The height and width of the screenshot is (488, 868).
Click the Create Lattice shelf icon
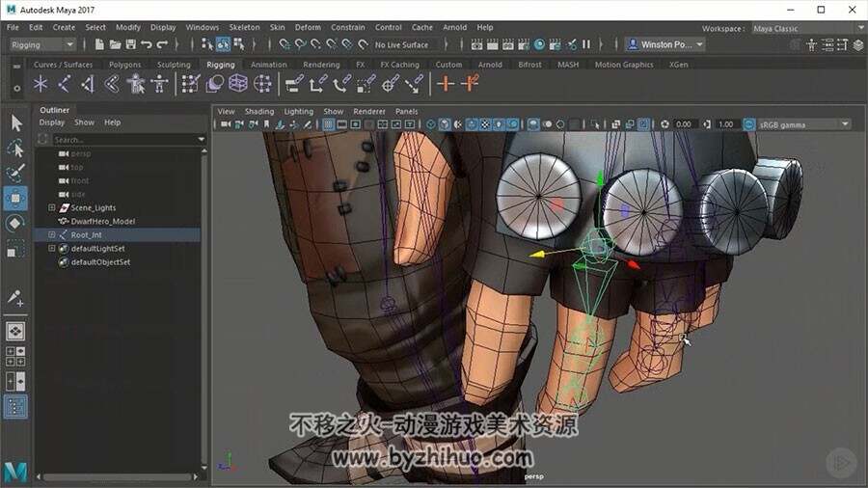point(238,84)
